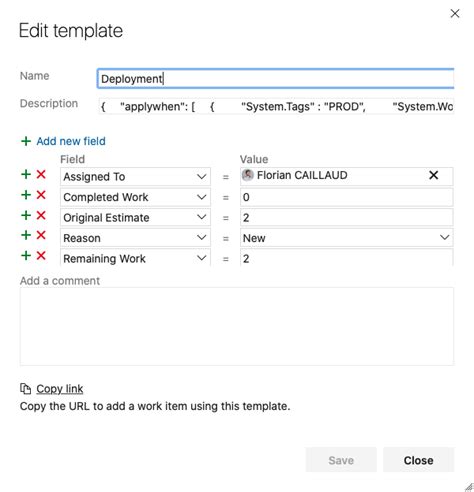The height and width of the screenshot is (492, 474).
Task: Add a field at the Reason row
Action: click(x=26, y=236)
